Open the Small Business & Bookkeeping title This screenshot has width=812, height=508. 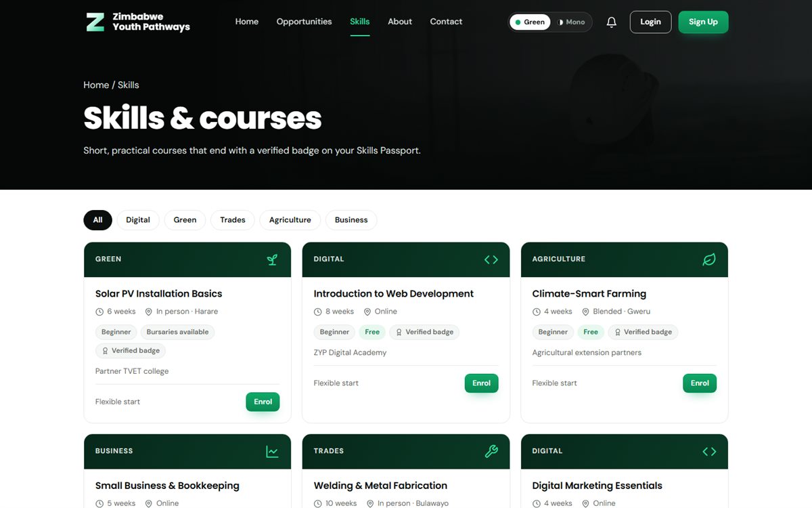pyautogui.click(x=167, y=486)
